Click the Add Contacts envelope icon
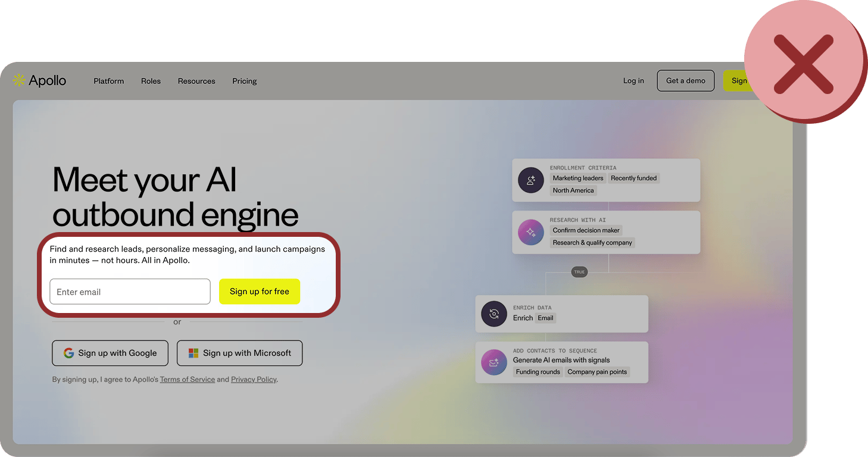868x457 pixels. 494,362
